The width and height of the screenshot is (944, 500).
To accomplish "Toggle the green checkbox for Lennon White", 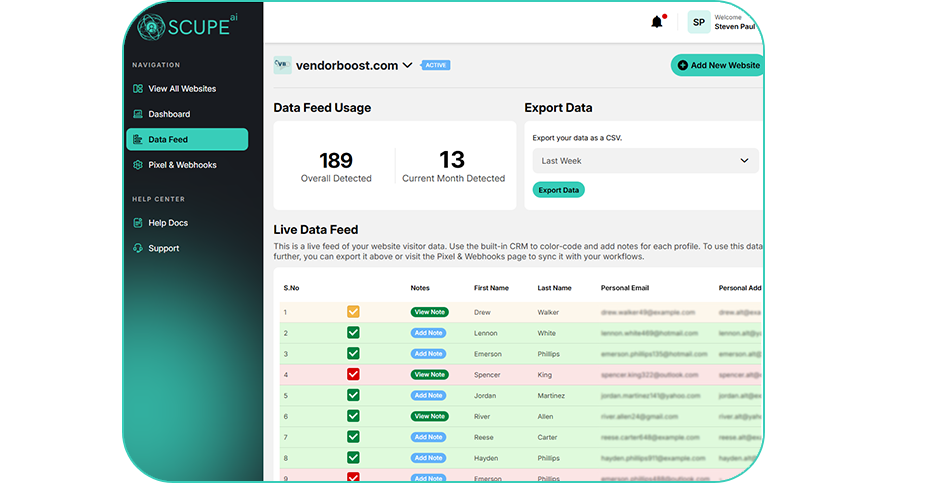I will (353, 333).
